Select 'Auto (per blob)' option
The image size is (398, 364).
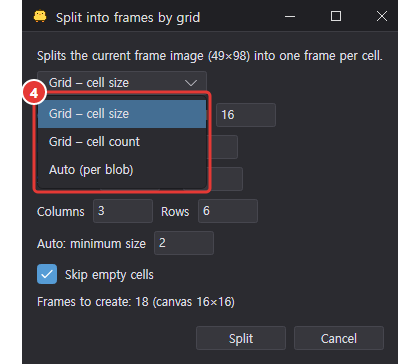click(122, 170)
